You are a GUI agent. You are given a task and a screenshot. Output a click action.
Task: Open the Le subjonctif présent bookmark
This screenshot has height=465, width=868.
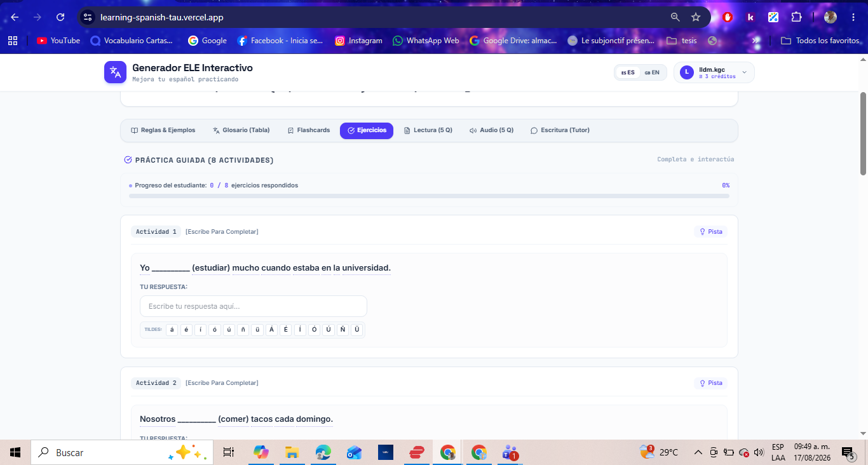click(611, 41)
